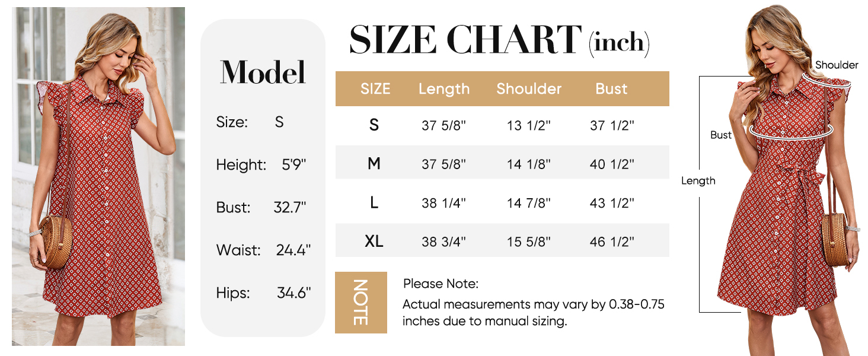This screenshot has width=868, height=356.
Task: Click the 46 1/2" bust value for XL
Action: tap(612, 241)
